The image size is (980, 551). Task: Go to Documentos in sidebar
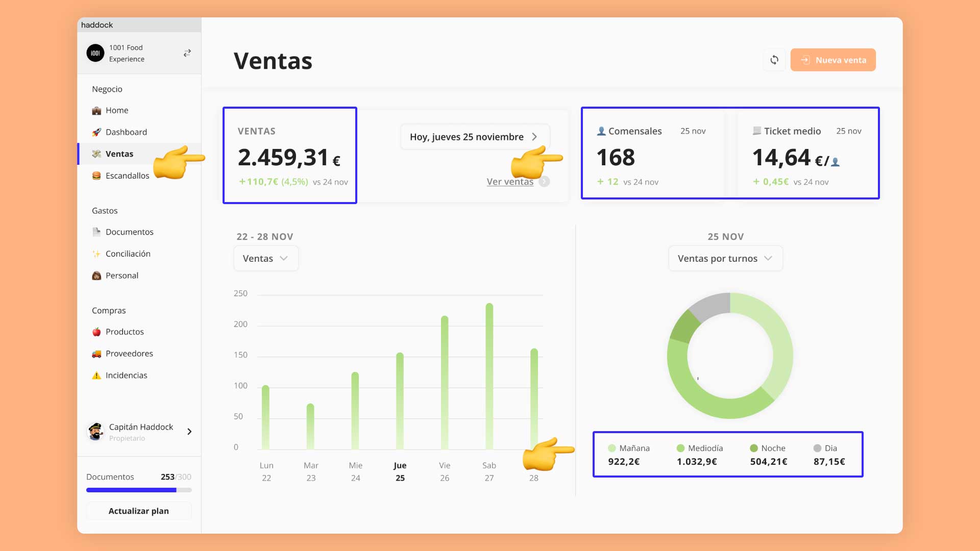[129, 232]
